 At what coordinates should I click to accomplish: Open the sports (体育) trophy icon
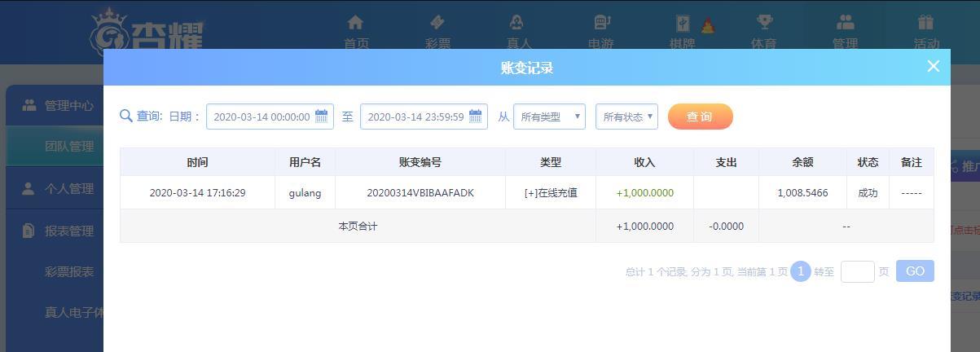pos(764,23)
